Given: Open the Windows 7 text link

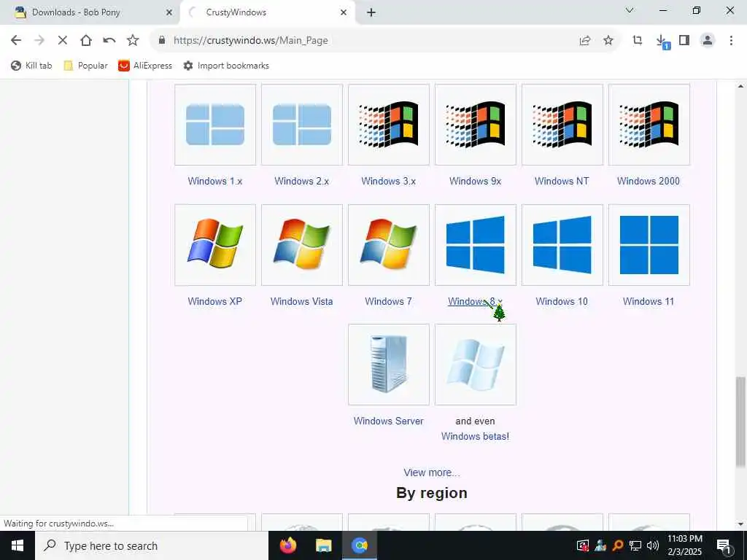Looking at the screenshot, I should [388, 301].
